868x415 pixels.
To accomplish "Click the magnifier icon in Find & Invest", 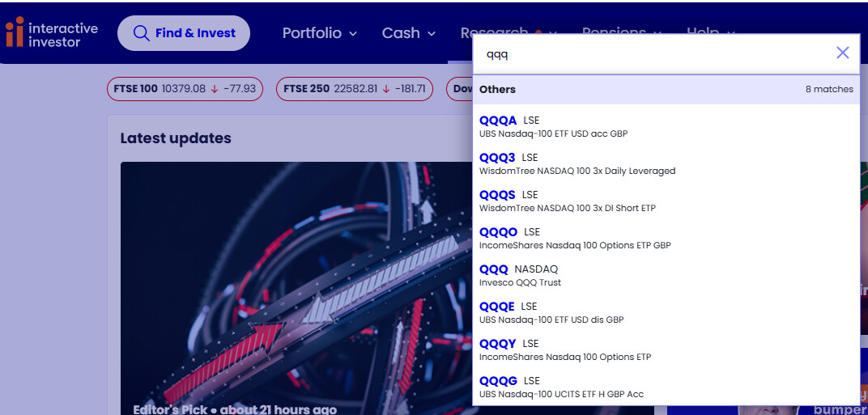I will 142,33.
